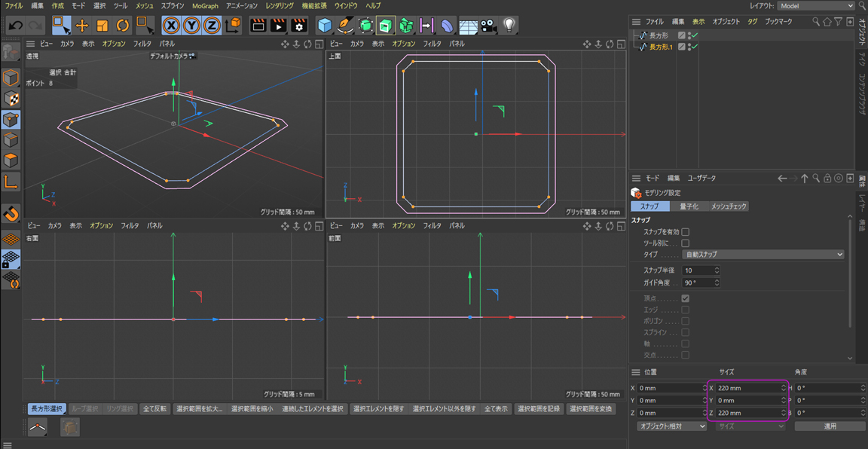Image resolution: width=868 pixels, height=449 pixels.
Task: Select the Scale tool
Action: coord(102,25)
